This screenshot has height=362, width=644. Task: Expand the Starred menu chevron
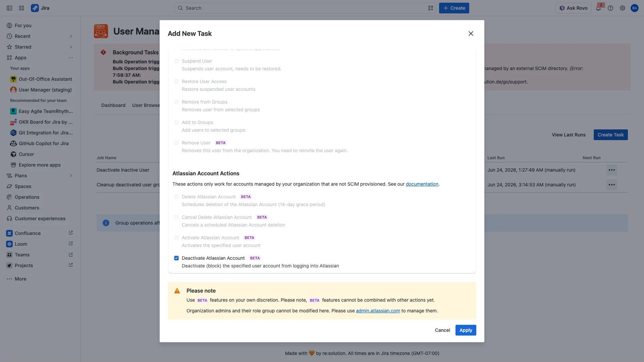(x=71, y=47)
